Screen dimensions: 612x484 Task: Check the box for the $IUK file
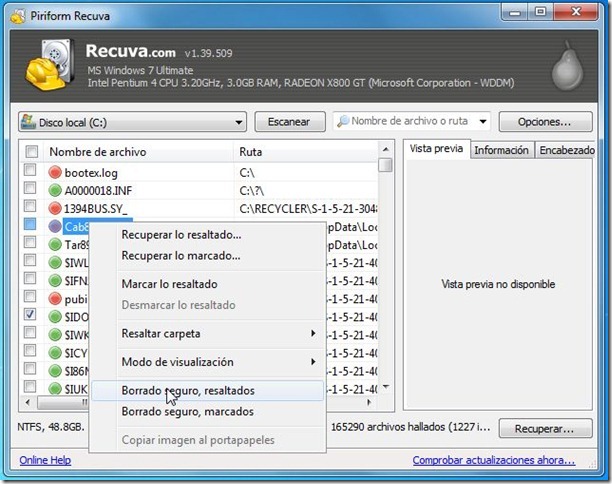(30, 386)
